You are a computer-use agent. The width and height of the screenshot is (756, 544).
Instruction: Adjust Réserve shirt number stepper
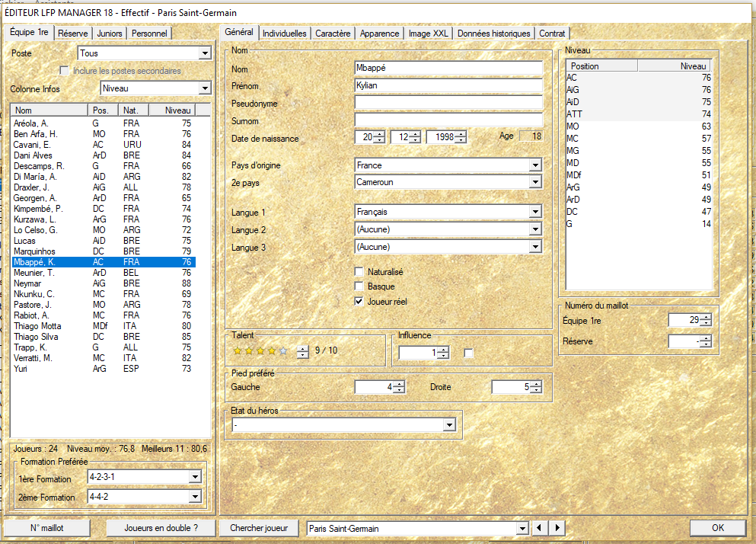(x=706, y=341)
